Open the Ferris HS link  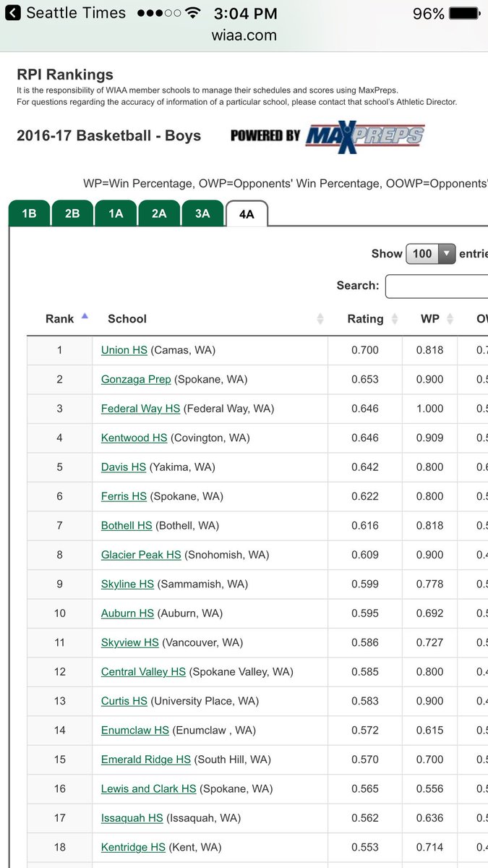coord(124,496)
